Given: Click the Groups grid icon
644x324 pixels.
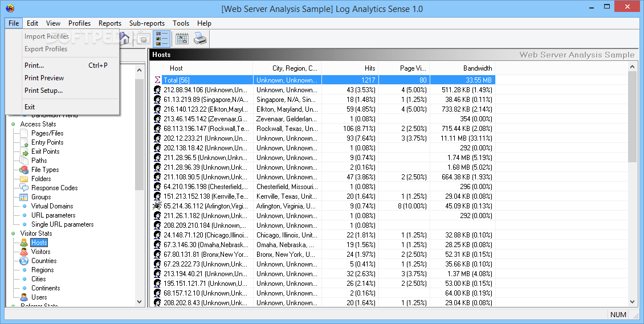Looking at the screenshot, I should point(25,197).
